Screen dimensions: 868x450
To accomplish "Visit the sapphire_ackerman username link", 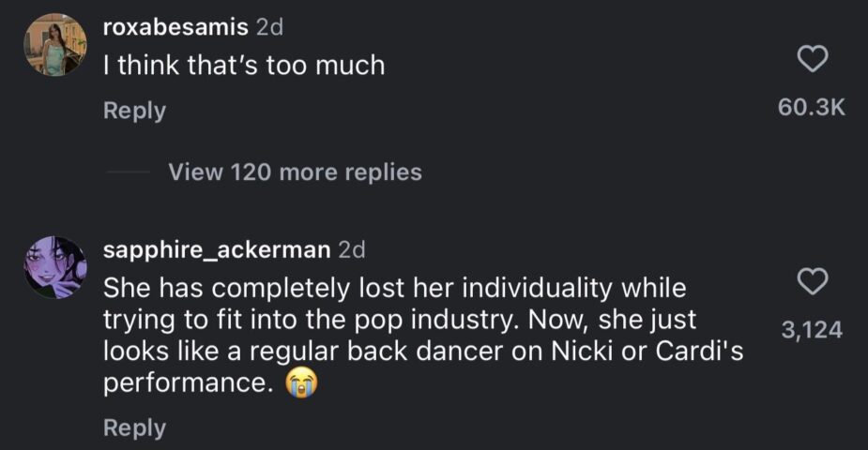I will [x=216, y=249].
